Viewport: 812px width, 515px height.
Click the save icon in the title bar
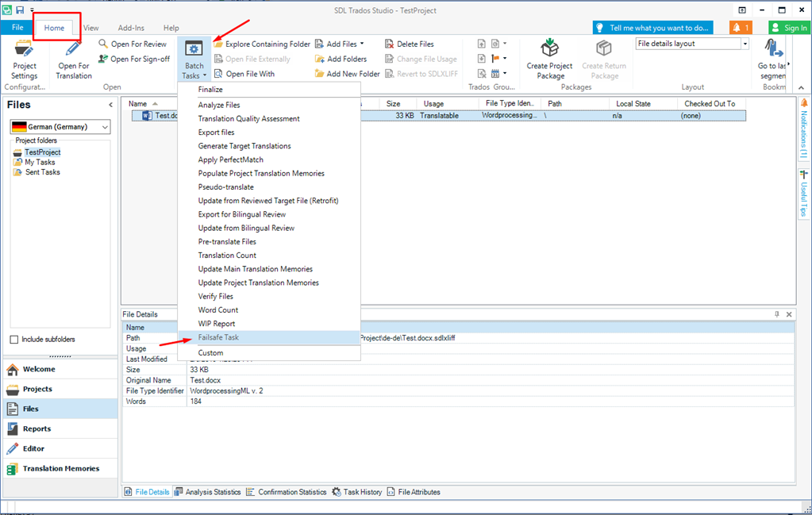(20, 10)
